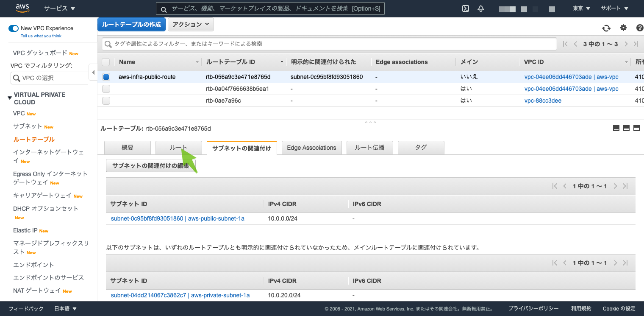
Task: Open the notifications bell
Action: tap(480, 8)
